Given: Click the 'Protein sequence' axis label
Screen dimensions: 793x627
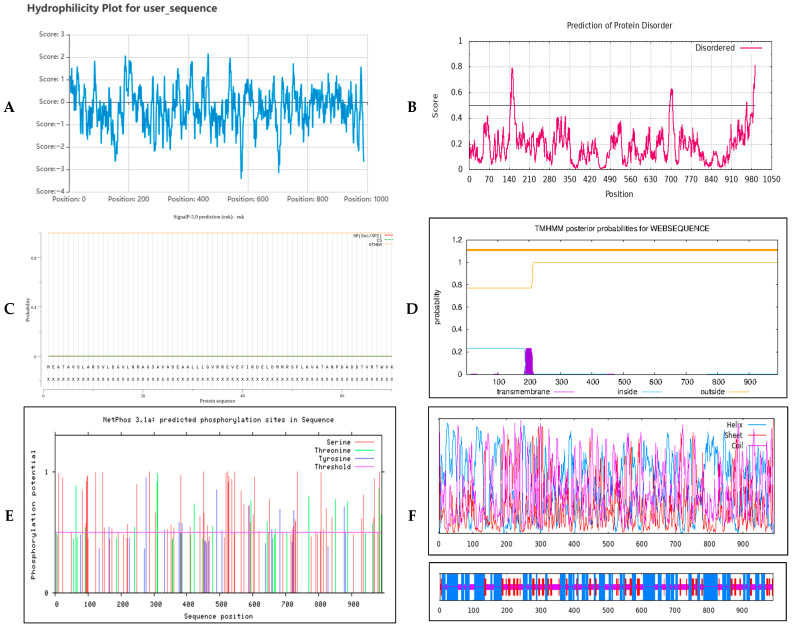Looking at the screenshot, I should coord(217,401).
